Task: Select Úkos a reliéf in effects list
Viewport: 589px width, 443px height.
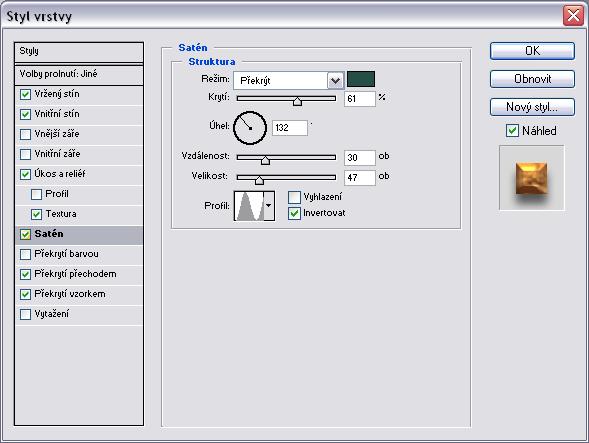Action: (79, 174)
